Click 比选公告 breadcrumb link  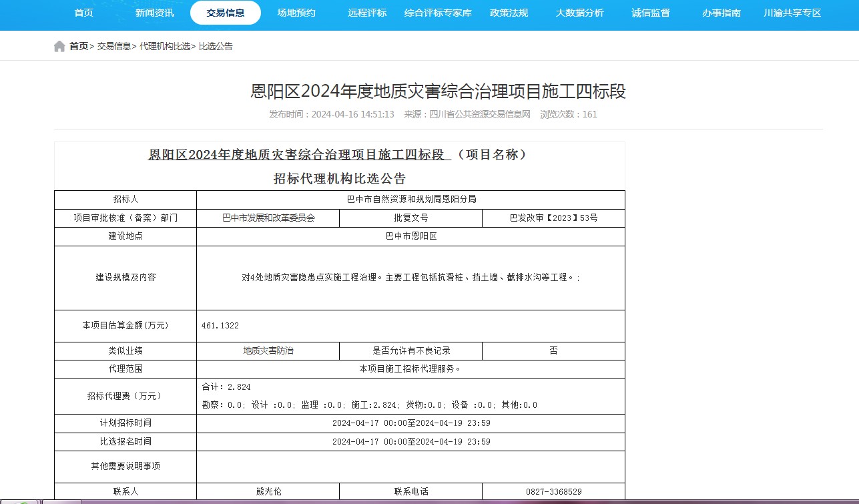tap(216, 47)
